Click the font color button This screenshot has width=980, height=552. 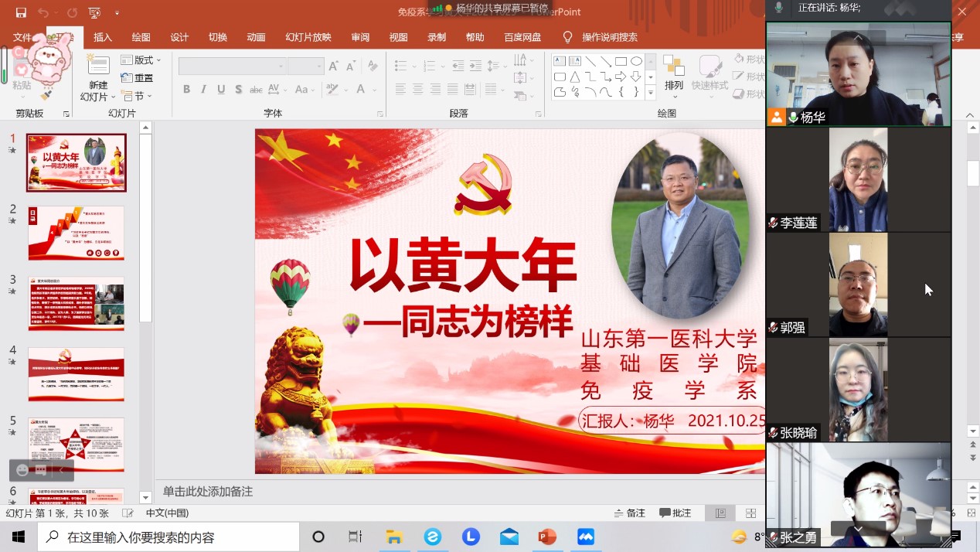click(361, 90)
